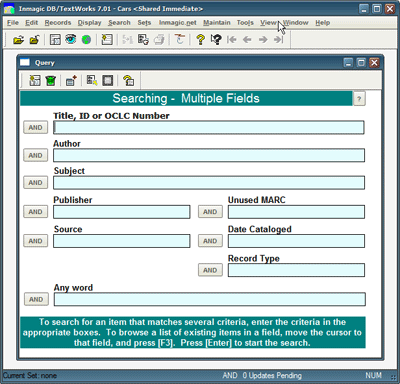Click 'Current Set: none' in status bar
Image resolution: width=400 pixels, height=384 pixels.
[30, 376]
